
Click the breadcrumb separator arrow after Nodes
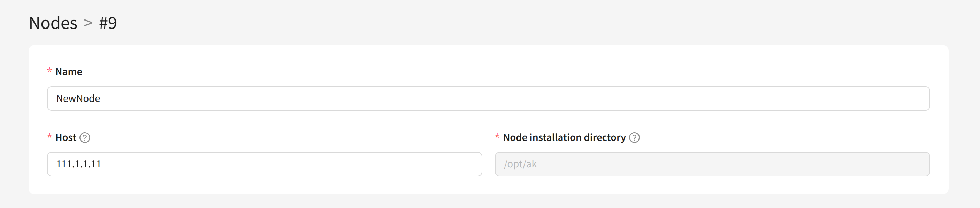tap(88, 23)
